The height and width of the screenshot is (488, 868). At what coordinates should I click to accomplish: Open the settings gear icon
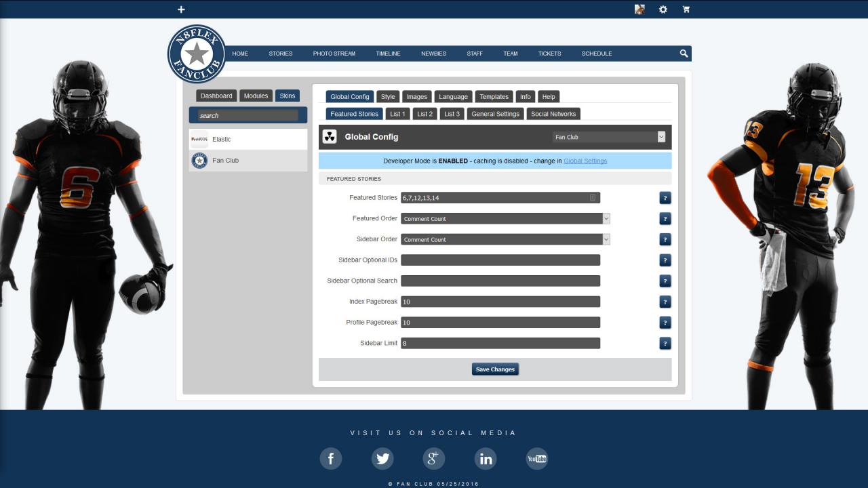663,9
